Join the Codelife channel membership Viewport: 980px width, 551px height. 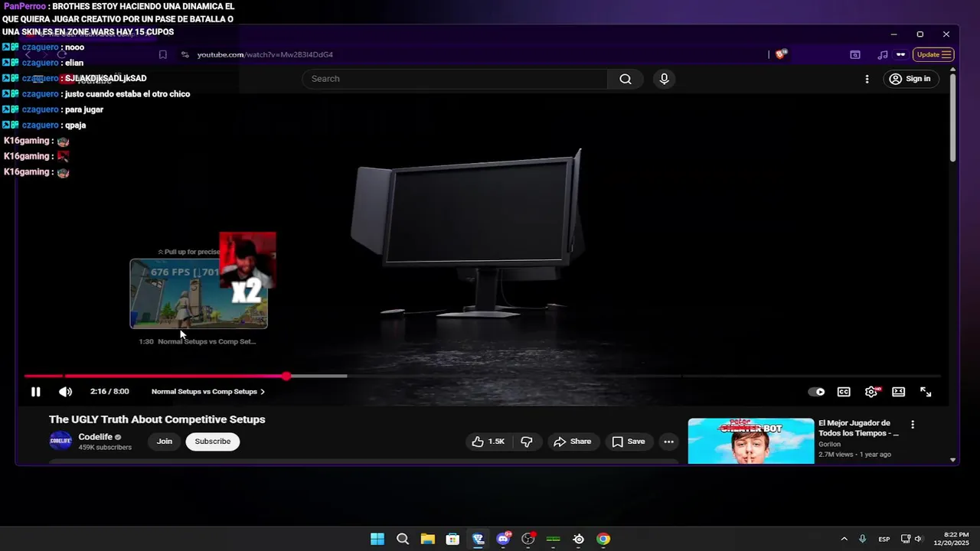(165, 442)
